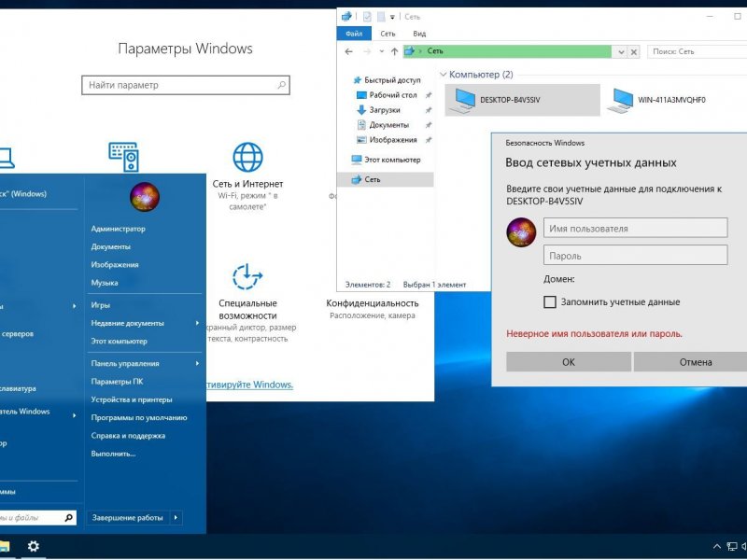Open Settings gear on the taskbar

coord(34,546)
